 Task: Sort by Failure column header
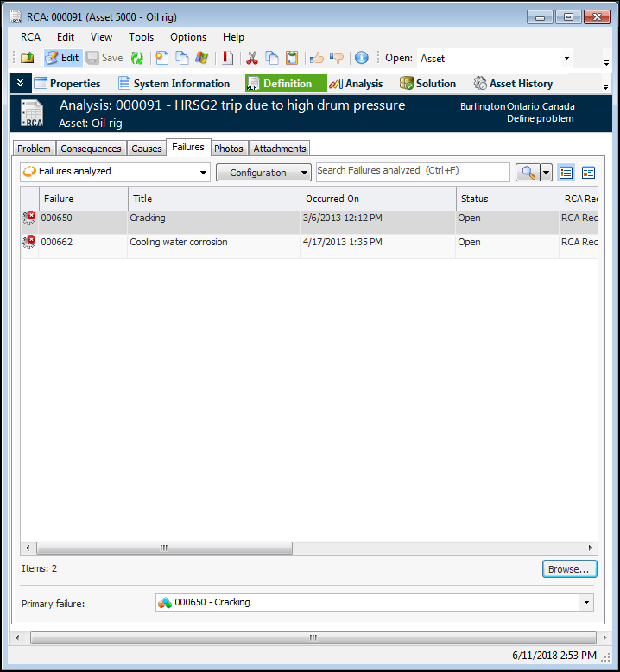[84, 199]
